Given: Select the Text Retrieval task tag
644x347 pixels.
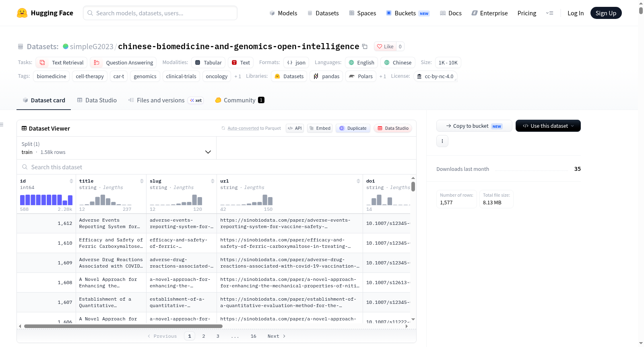Looking at the screenshot, I should (x=62, y=62).
